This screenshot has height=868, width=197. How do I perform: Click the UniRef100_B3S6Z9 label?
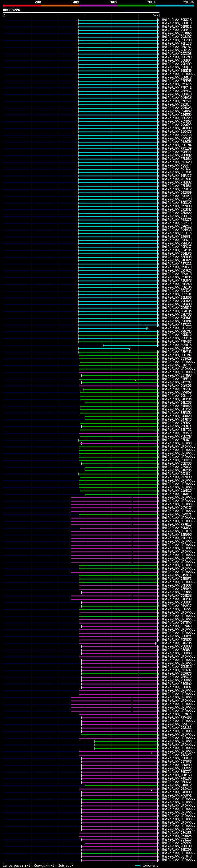tap(177, 358)
